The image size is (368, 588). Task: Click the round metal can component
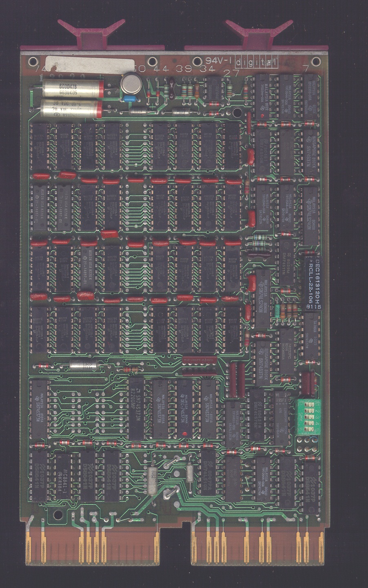tap(131, 84)
